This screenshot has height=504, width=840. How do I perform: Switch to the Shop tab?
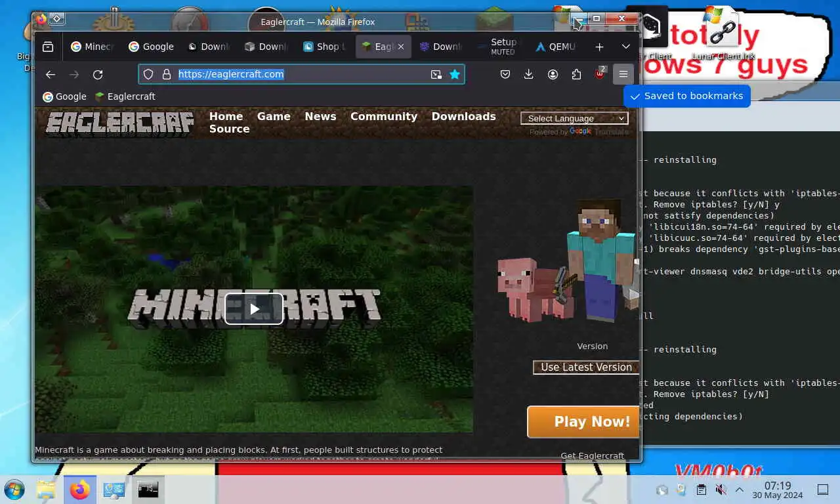tap(324, 47)
